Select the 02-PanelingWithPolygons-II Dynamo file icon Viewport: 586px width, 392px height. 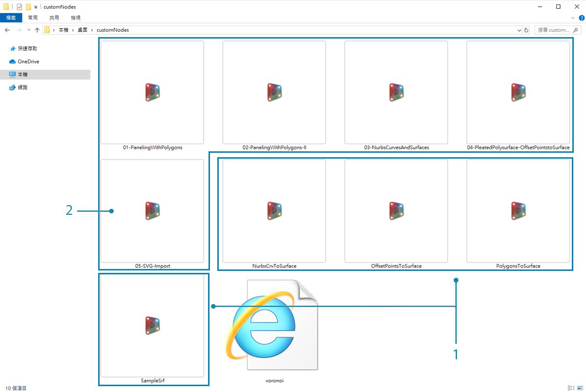click(274, 92)
